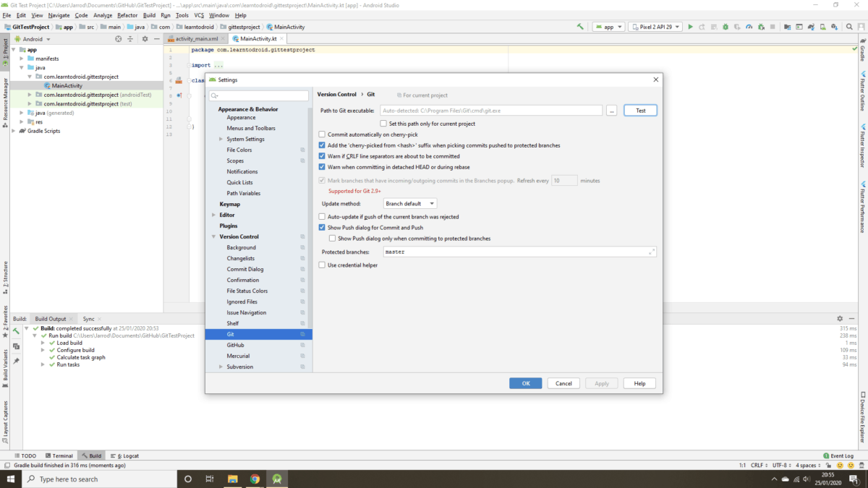Image resolution: width=868 pixels, height=488 pixels.
Task: Click the Attach debugger to process icon
Action: point(759,26)
